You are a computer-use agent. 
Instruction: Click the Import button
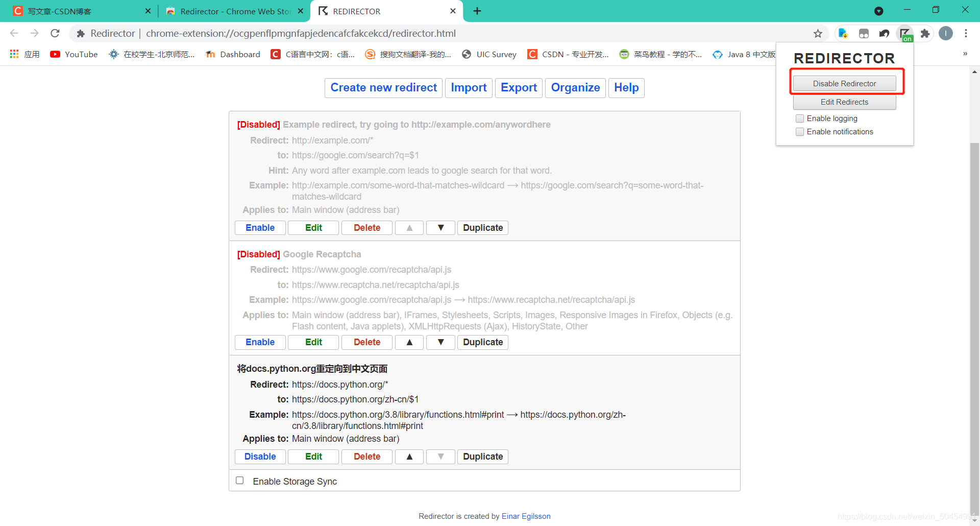[469, 88]
